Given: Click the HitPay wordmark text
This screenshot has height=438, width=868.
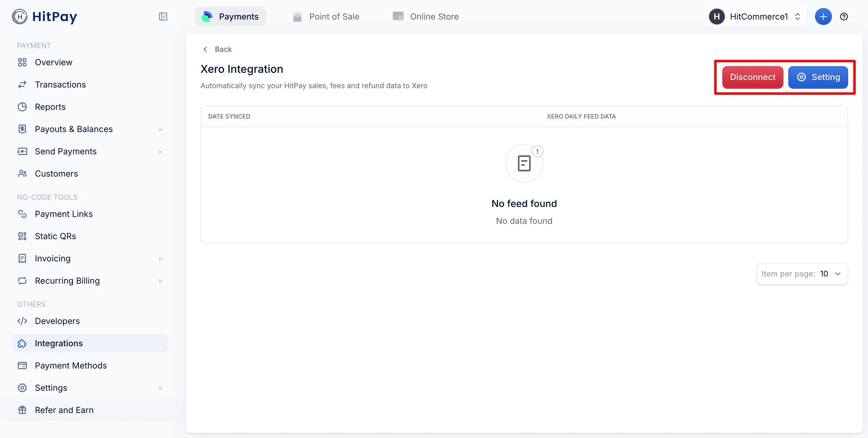Looking at the screenshot, I should (54, 17).
